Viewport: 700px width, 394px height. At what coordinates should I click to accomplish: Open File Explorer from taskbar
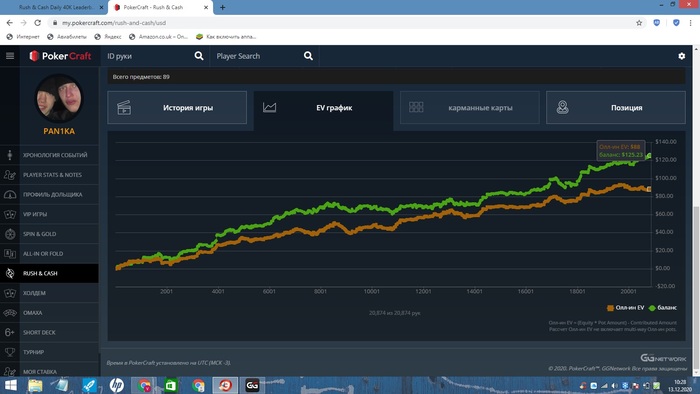[35, 385]
